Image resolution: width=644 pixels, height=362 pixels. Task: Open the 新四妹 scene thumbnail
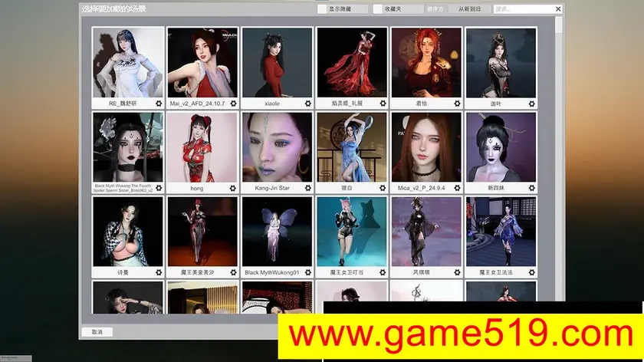pyautogui.click(x=501, y=147)
